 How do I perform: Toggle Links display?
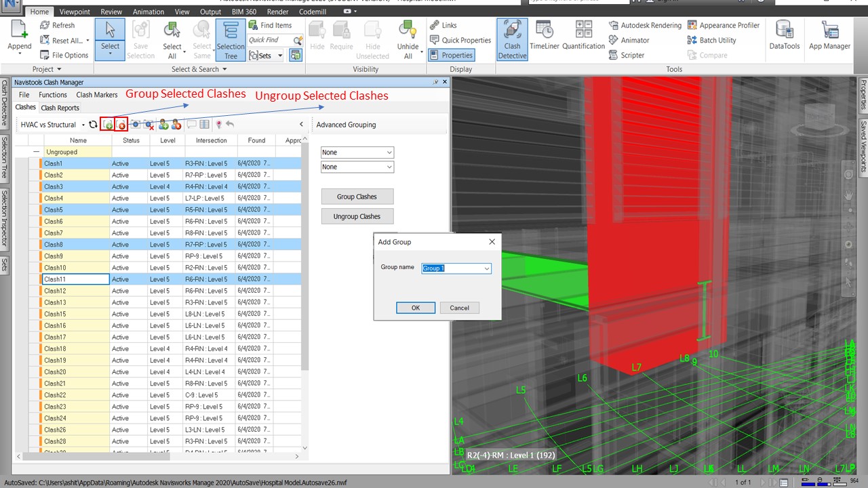coord(443,26)
